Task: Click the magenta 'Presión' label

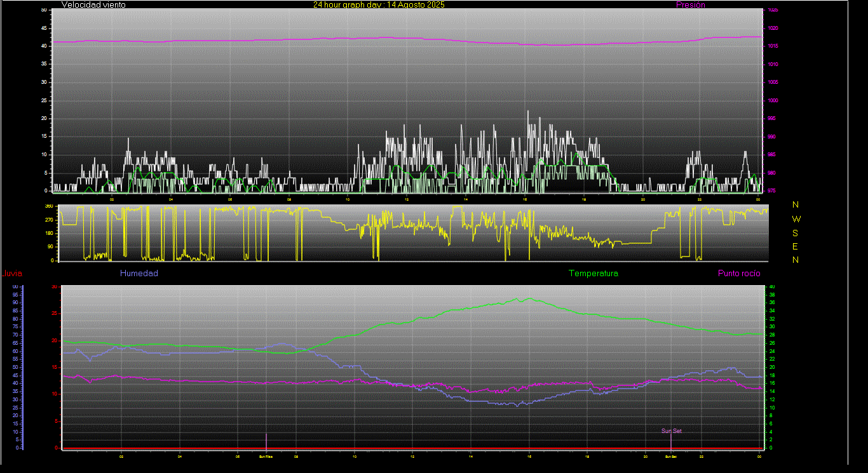Action: [691, 4]
